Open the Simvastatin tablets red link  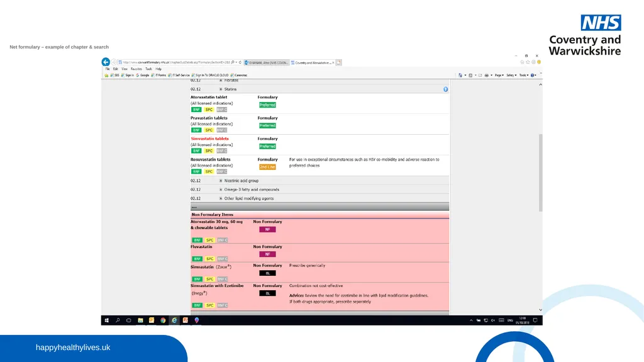209,139
